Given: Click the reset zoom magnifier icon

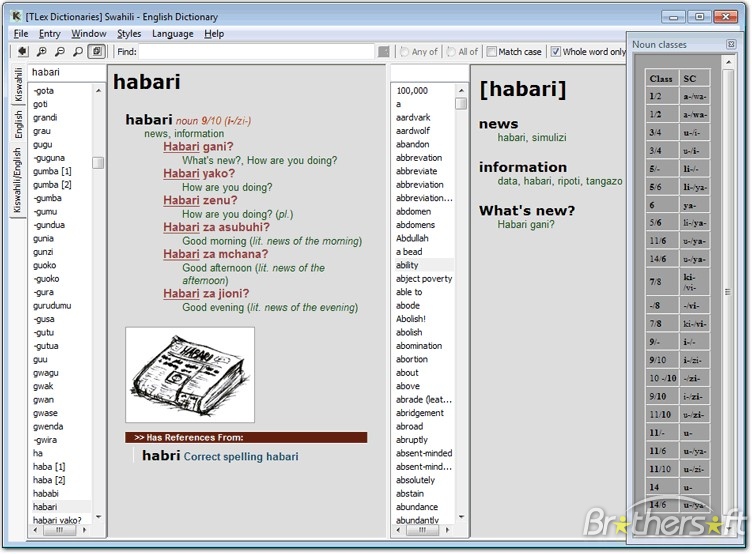Looking at the screenshot, I should click(x=78, y=52).
